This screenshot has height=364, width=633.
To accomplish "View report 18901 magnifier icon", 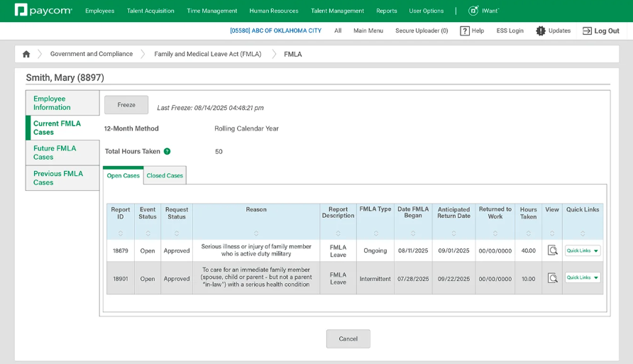I will click(x=553, y=278).
